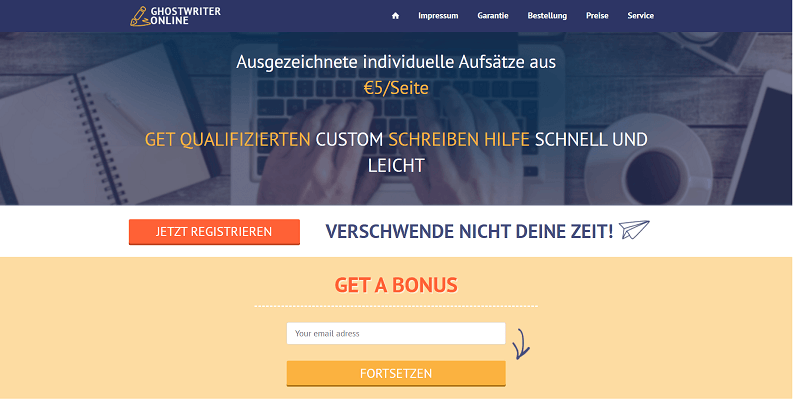Click the home icon in navigation bar
Viewport: 800px width, 403px height.
click(395, 16)
